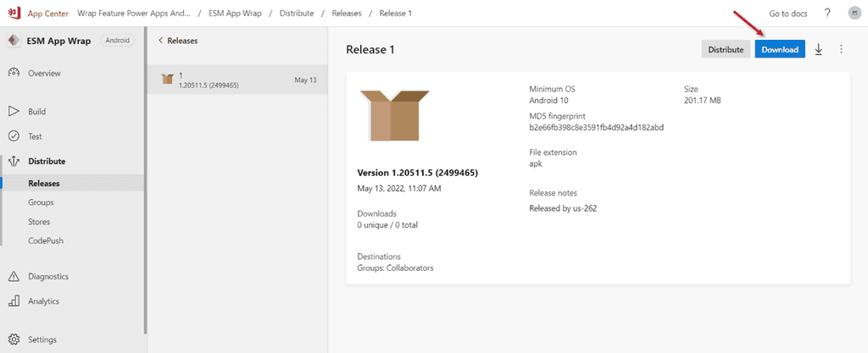Click the Diagnostics warning triangle icon
The height and width of the screenshot is (353, 868).
point(14,276)
